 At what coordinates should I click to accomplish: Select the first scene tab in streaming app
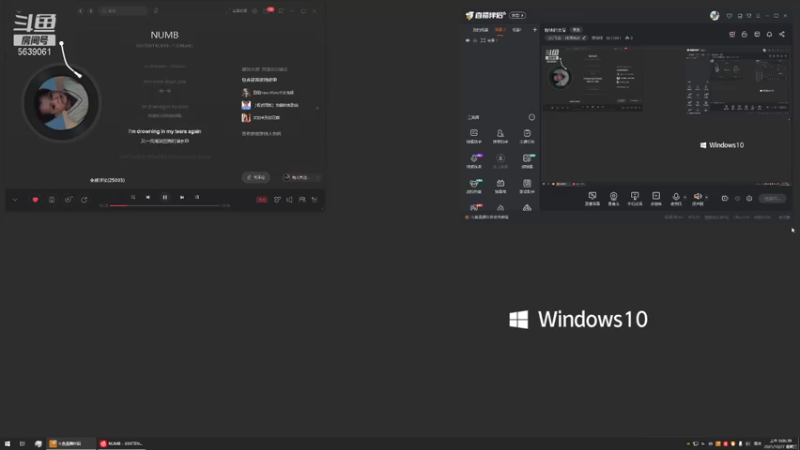[x=480, y=30]
